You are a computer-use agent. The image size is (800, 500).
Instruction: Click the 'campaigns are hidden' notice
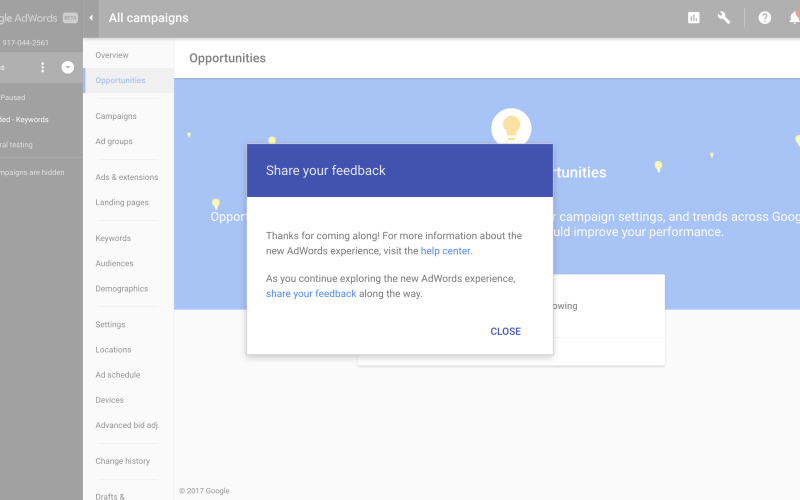32,172
